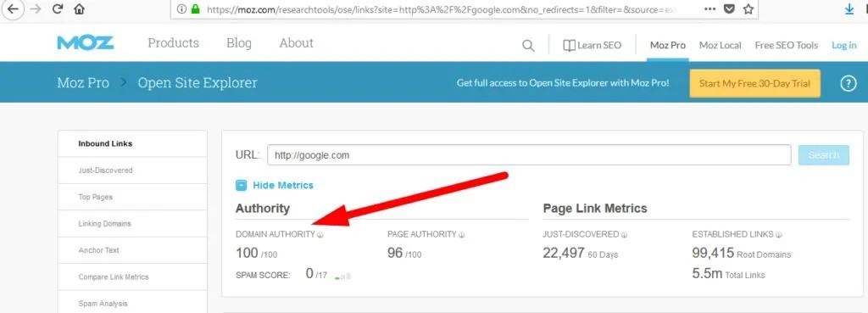Click the spam score bar indicator

(343, 276)
